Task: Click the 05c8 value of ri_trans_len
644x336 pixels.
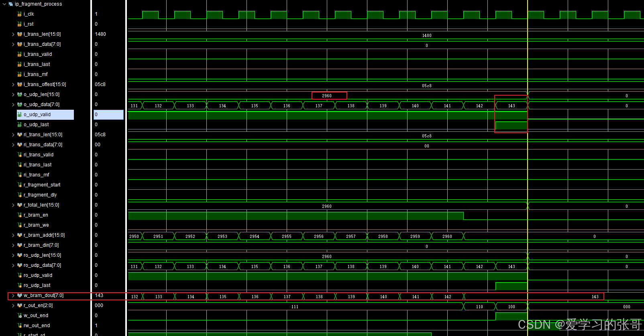Action: pos(100,135)
